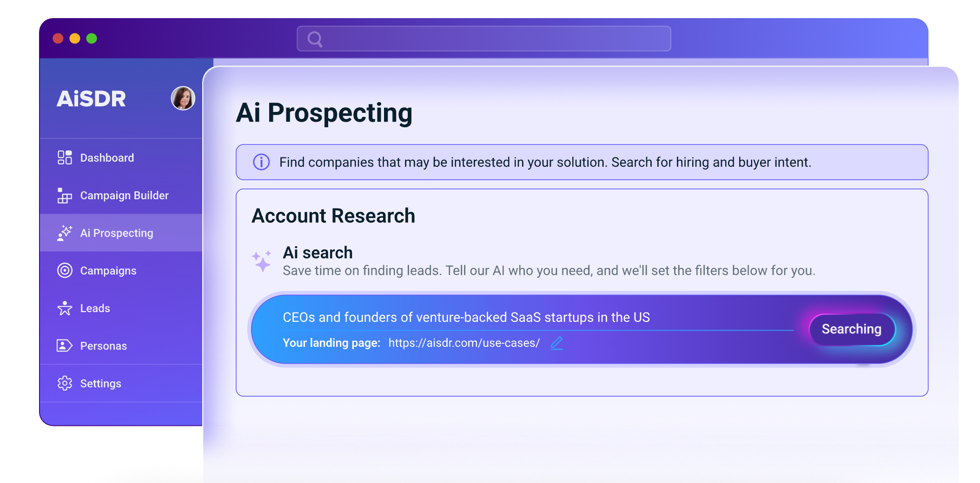
Task: Open the user profile avatar
Action: click(x=183, y=98)
